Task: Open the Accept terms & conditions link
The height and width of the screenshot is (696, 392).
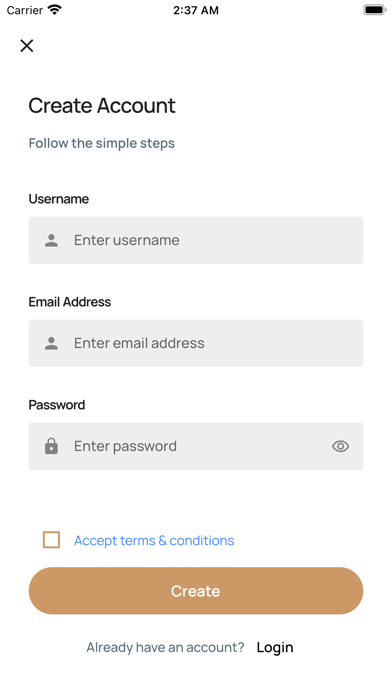Action: (154, 540)
